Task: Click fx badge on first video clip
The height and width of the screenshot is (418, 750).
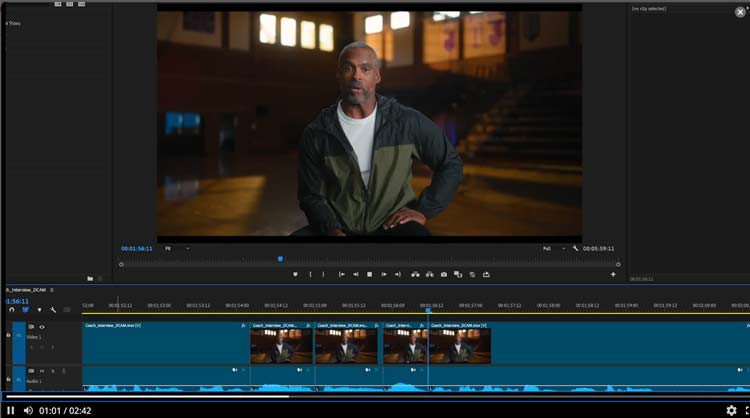Action: point(243,326)
